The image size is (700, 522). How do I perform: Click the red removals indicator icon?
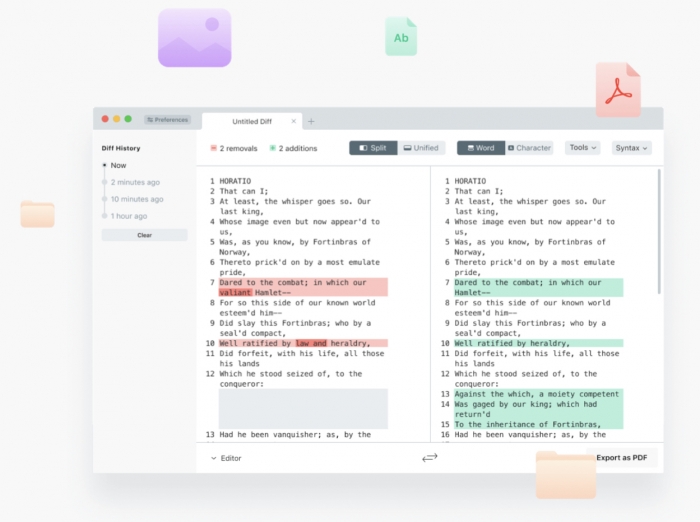click(x=213, y=148)
